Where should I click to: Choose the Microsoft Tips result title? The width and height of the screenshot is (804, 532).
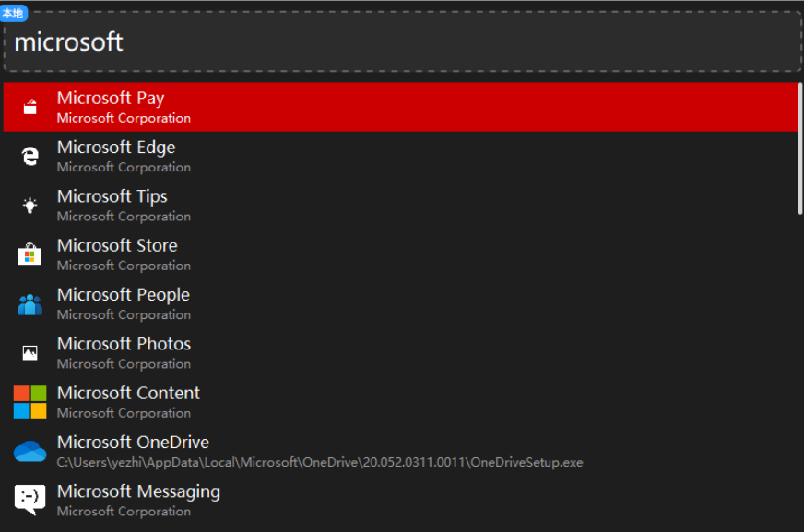[x=112, y=196]
